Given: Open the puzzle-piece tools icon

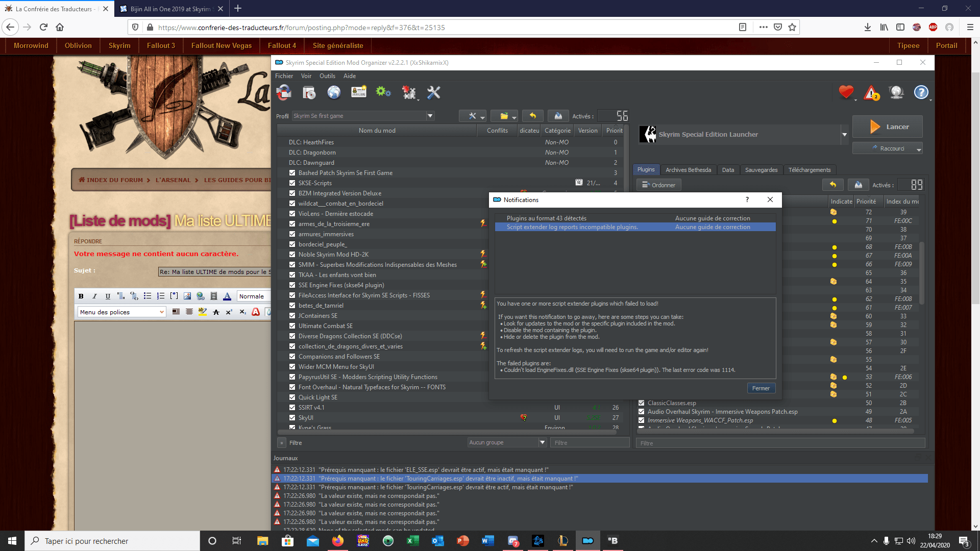Looking at the screenshot, I should coord(408,92).
